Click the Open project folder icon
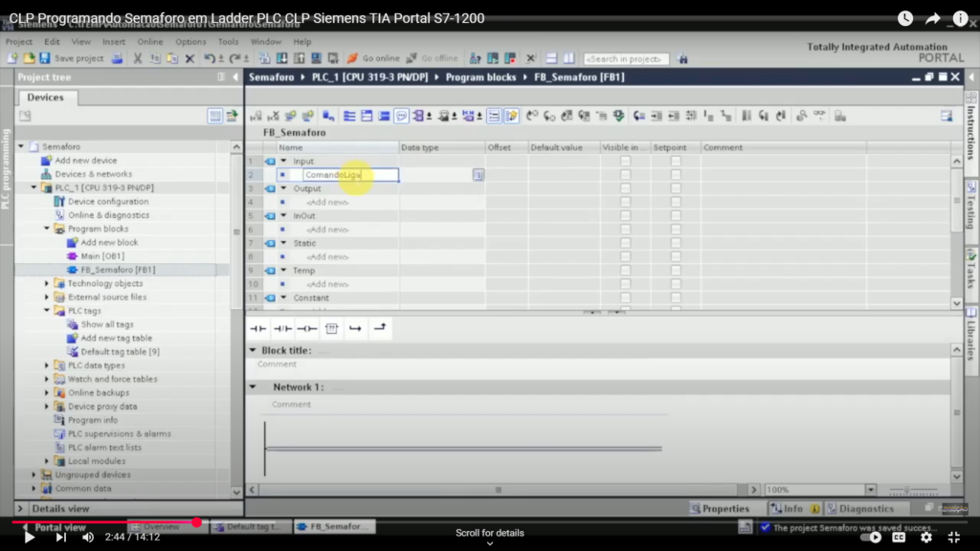This screenshot has height=551, width=980. click(x=29, y=58)
